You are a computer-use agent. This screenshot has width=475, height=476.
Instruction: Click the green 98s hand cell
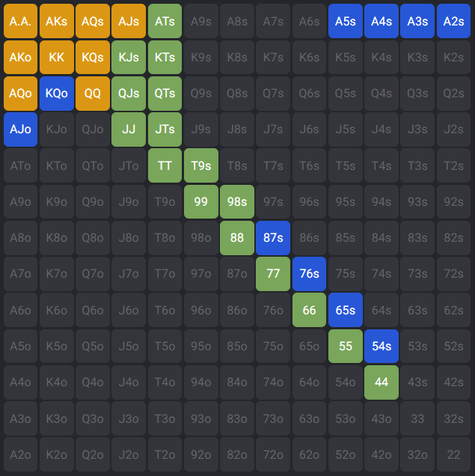point(237,201)
